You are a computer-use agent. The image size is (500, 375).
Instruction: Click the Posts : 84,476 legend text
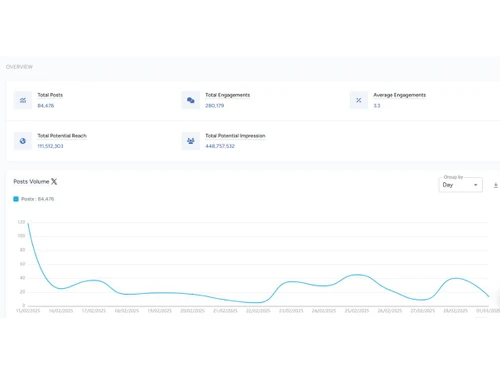click(38, 199)
